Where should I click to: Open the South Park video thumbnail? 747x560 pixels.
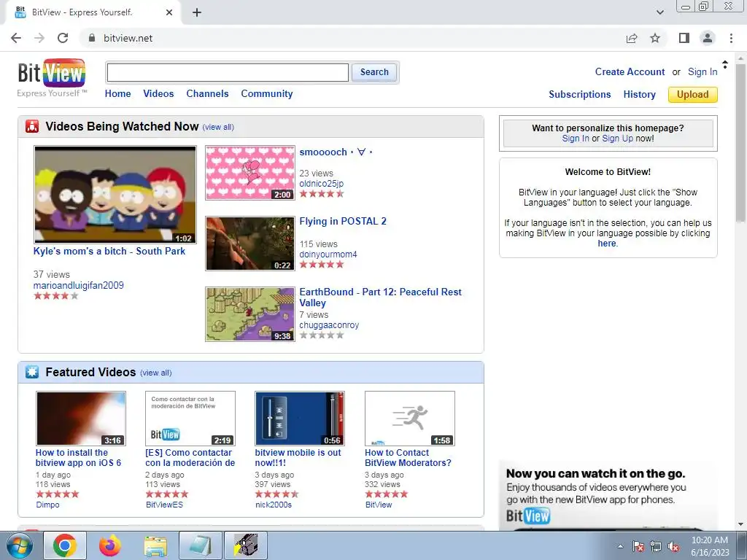pyautogui.click(x=115, y=194)
